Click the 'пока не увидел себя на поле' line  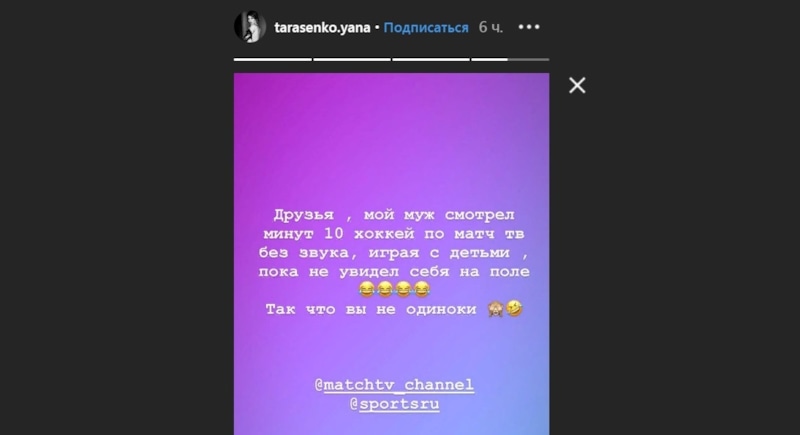394,272
